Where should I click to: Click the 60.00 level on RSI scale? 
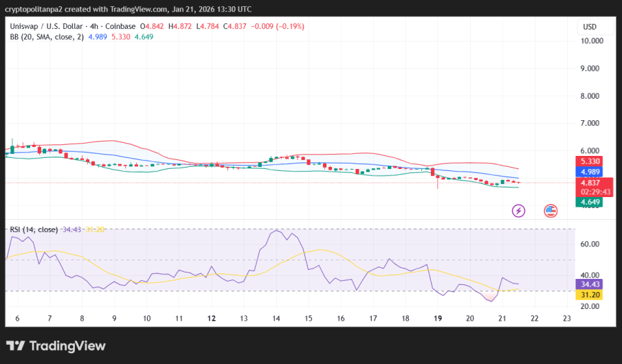coord(591,244)
